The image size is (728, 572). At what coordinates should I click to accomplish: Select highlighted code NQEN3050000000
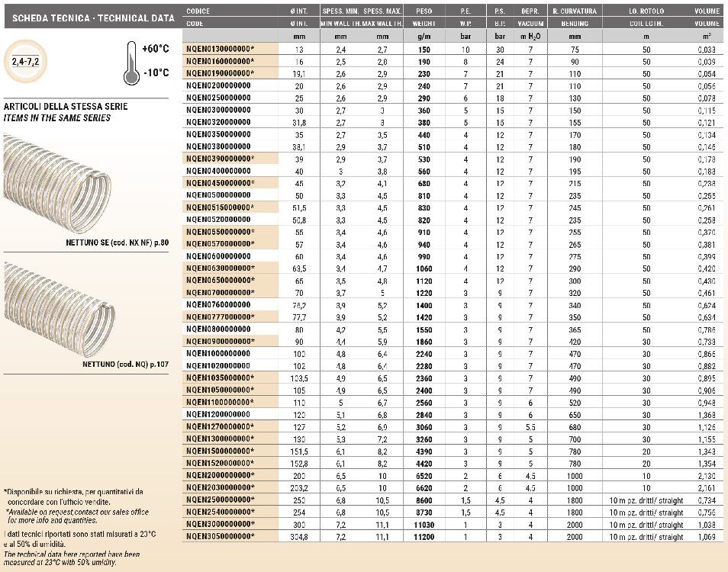[220, 537]
